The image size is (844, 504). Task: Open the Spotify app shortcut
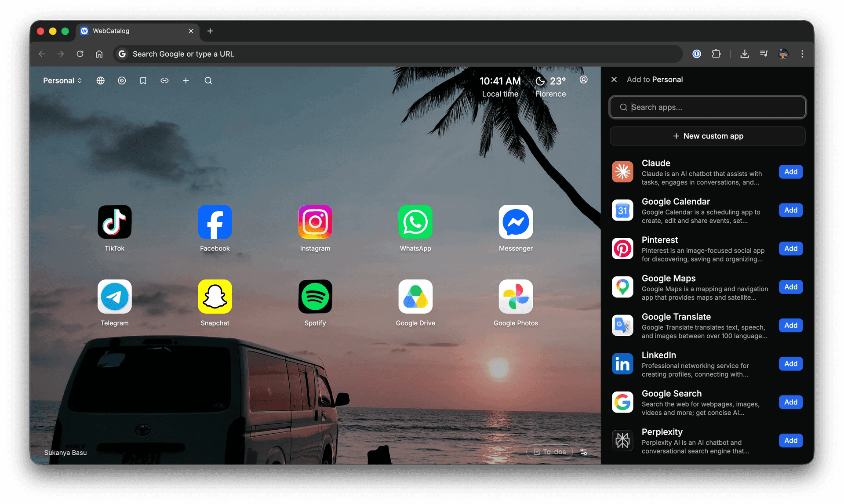(x=315, y=297)
